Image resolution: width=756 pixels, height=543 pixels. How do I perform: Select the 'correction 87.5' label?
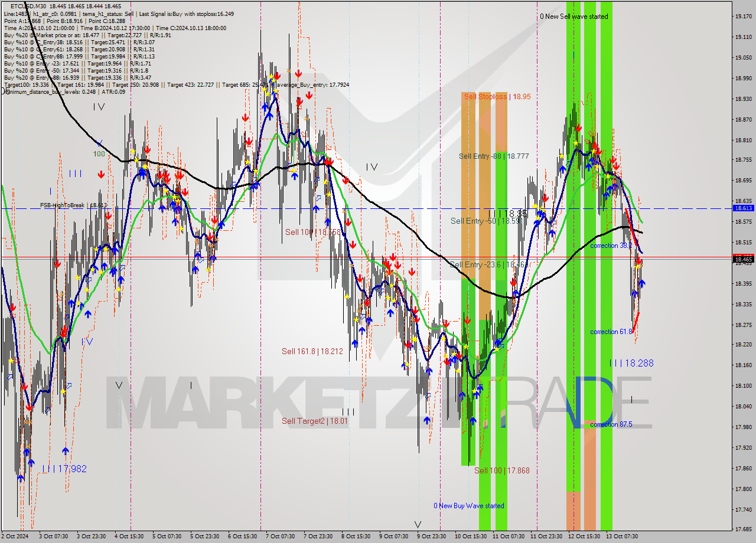tap(611, 424)
